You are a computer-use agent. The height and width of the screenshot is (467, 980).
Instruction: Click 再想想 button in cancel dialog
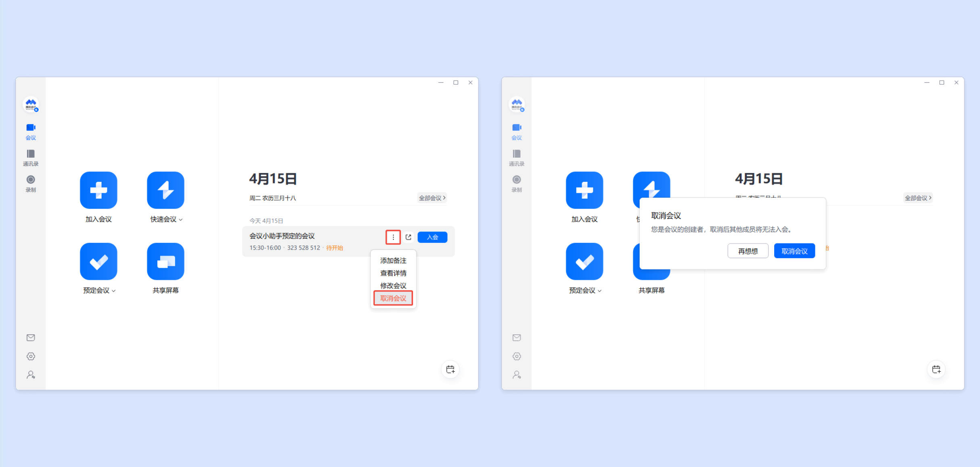[x=748, y=251]
